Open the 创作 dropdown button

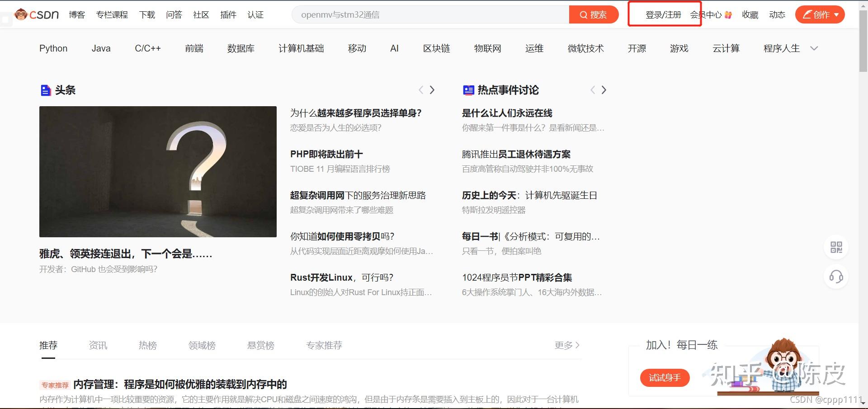pyautogui.click(x=820, y=14)
